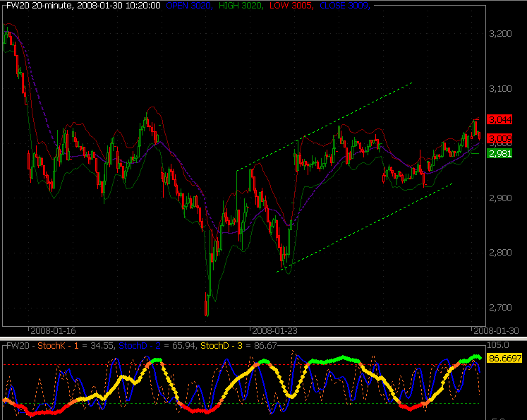Click the 'StochK - 1' indicator label
527x420 pixels.
click(58, 346)
